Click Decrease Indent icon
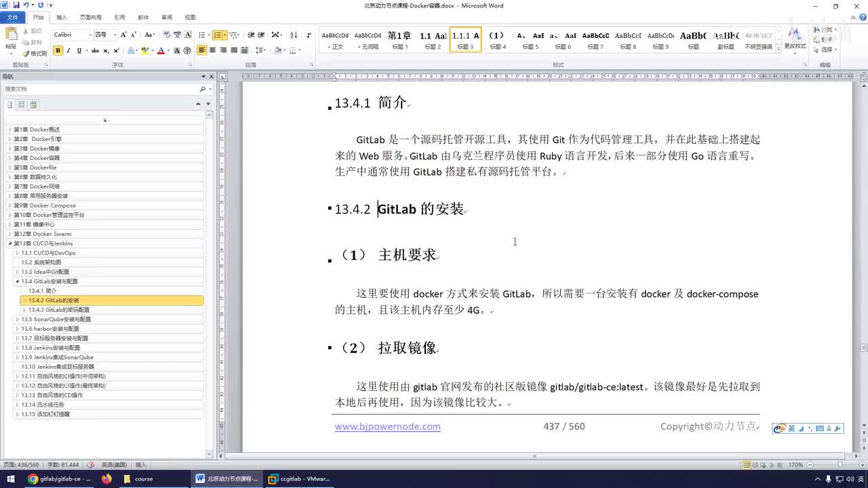The image size is (868, 488). 251,35
